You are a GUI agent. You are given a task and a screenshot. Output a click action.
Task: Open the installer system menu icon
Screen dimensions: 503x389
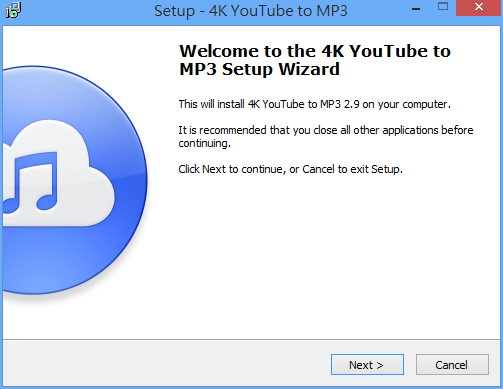[13, 10]
